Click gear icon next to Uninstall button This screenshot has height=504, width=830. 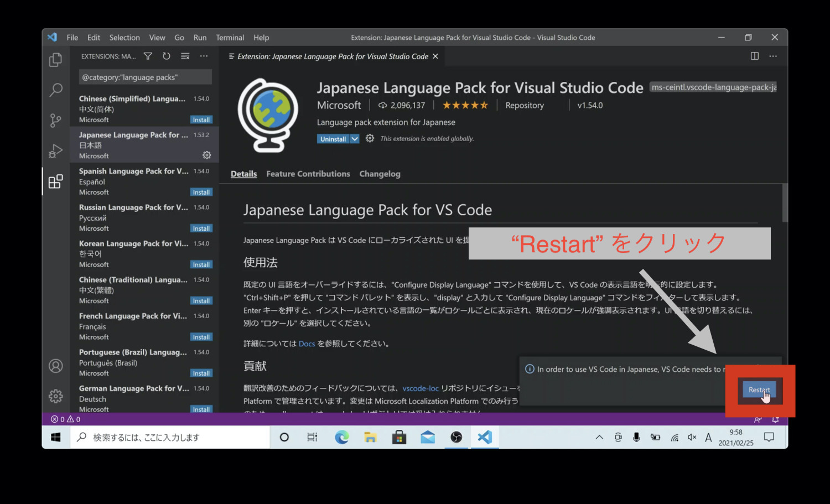click(370, 138)
